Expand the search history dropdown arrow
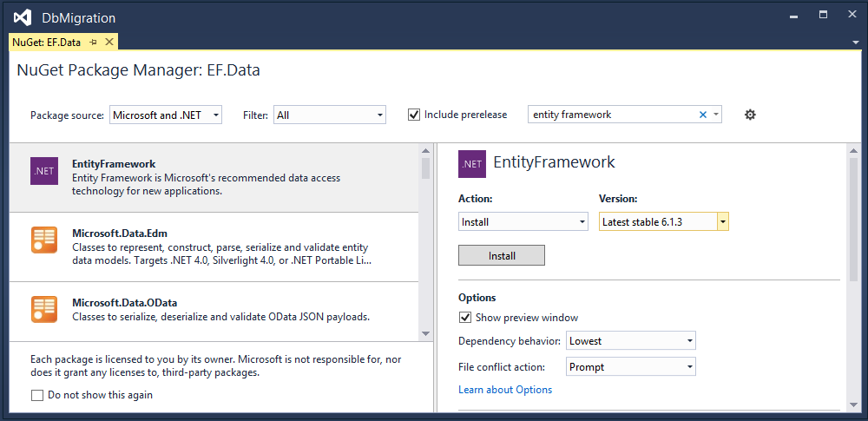Image resolution: width=868 pixels, height=421 pixels. tap(716, 115)
